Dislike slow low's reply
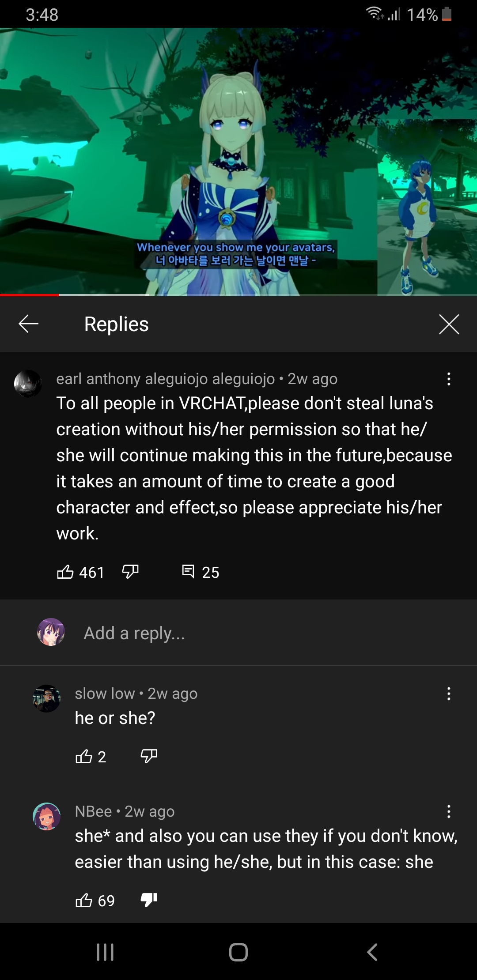The height and width of the screenshot is (980, 477). (149, 757)
